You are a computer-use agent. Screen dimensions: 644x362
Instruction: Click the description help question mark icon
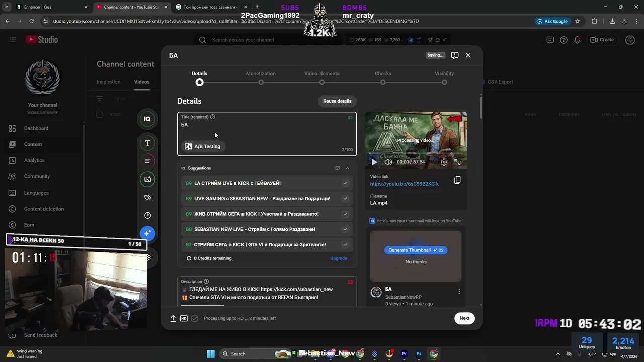pyautogui.click(x=206, y=282)
